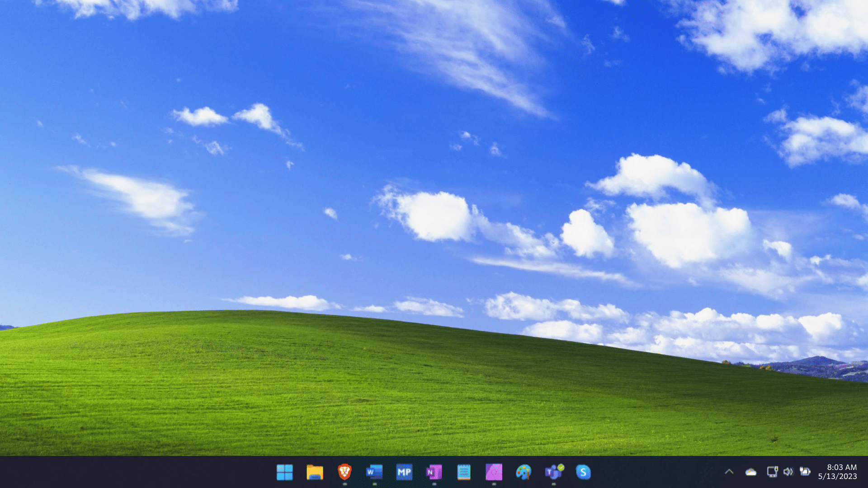Open the blue MP app icon
The width and height of the screenshot is (868, 488).
(x=404, y=472)
